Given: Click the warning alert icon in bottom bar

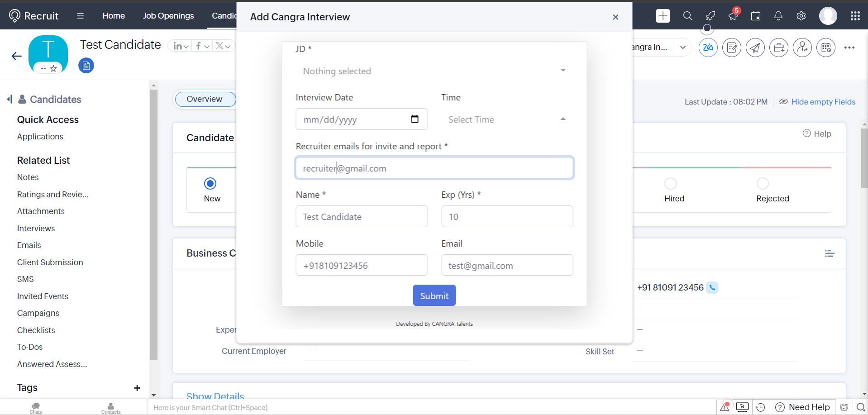Looking at the screenshot, I should point(725,407).
